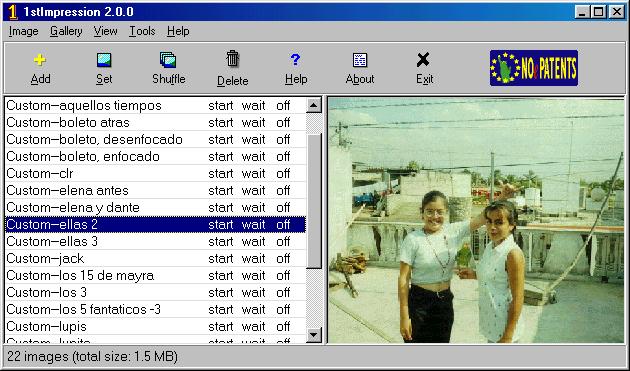Click the Set wallpaper icon
This screenshot has width=630, height=371.
(x=104, y=60)
